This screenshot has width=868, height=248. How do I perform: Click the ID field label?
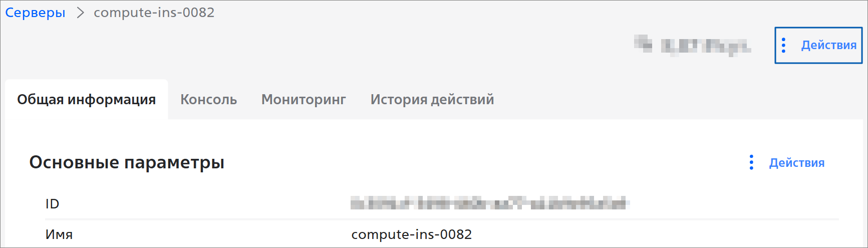52,204
